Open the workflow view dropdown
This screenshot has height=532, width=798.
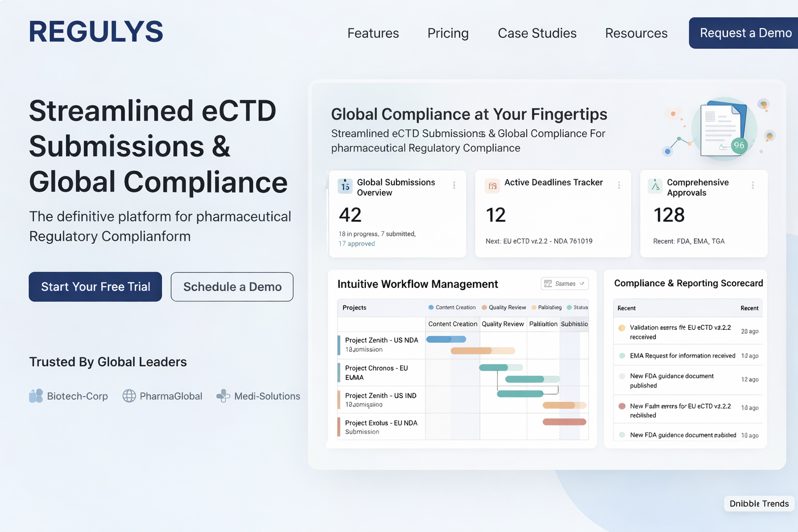click(565, 284)
